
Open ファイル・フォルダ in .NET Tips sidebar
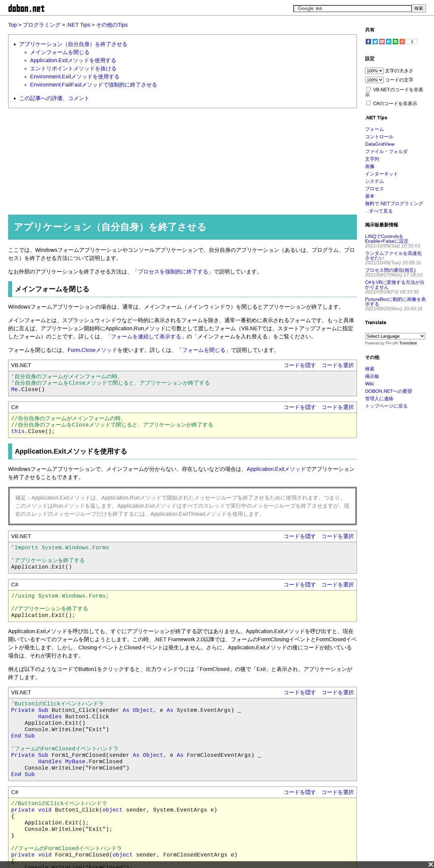click(386, 151)
